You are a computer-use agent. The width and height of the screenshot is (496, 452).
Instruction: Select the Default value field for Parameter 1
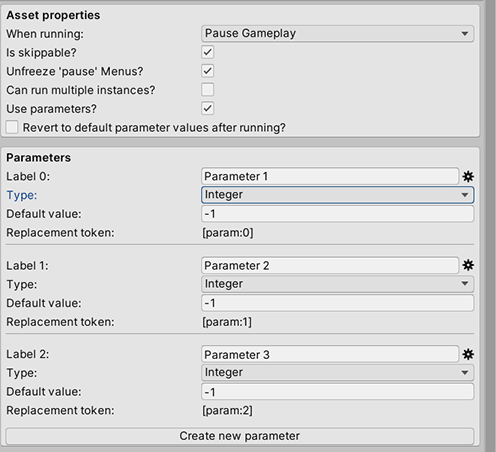pos(337,214)
